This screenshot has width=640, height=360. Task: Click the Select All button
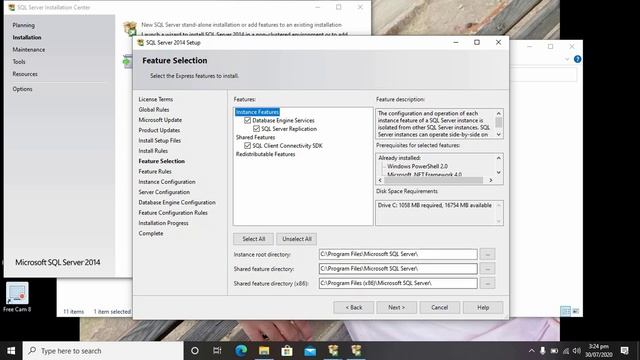(x=253, y=239)
